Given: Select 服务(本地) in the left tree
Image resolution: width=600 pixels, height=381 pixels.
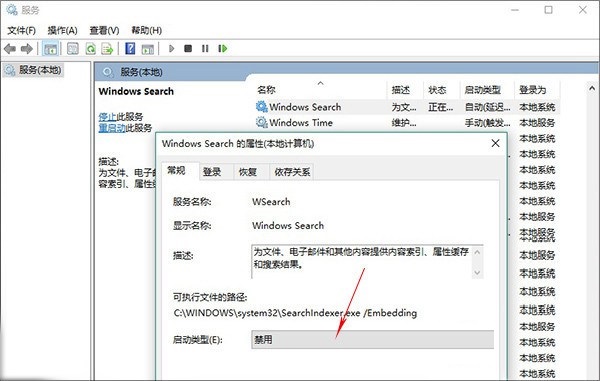Looking at the screenshot, I should (x=33, y=70).
